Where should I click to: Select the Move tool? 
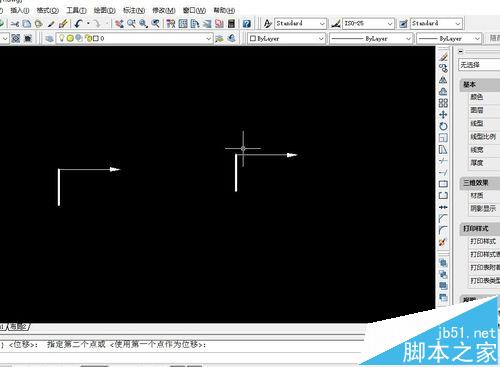point(443,115)
